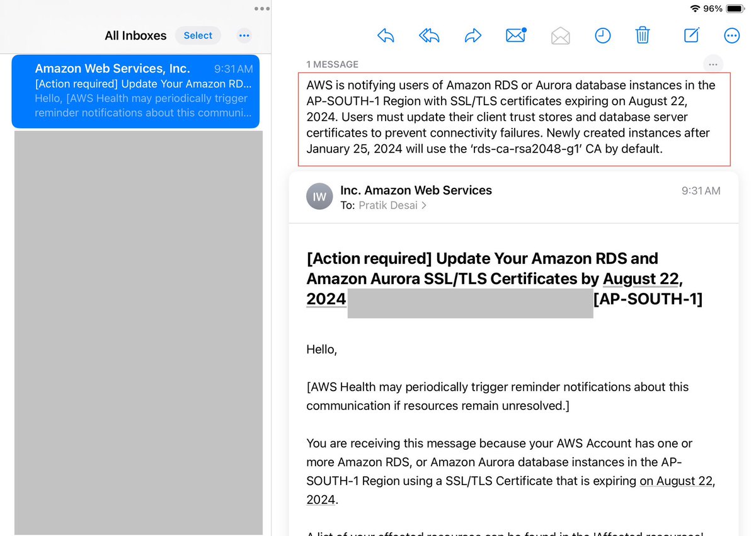Open All Inboxes more options menu
756x536 pixels.
coord(244,35)
